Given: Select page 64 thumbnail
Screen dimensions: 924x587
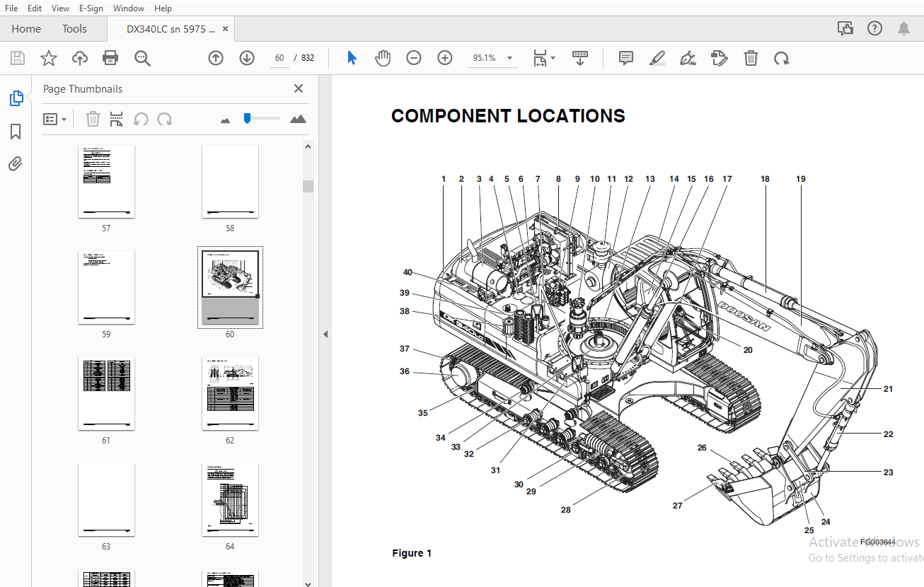Looking at the screenshot, I should pos(230,500).
